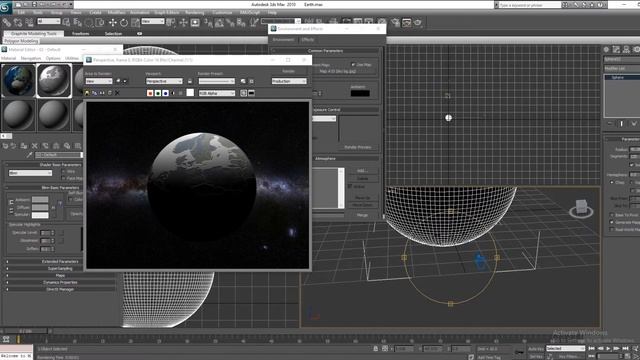Screen dimensions: 640x360
Task: Select the Scale transform tool
Action: pos(135,23)
